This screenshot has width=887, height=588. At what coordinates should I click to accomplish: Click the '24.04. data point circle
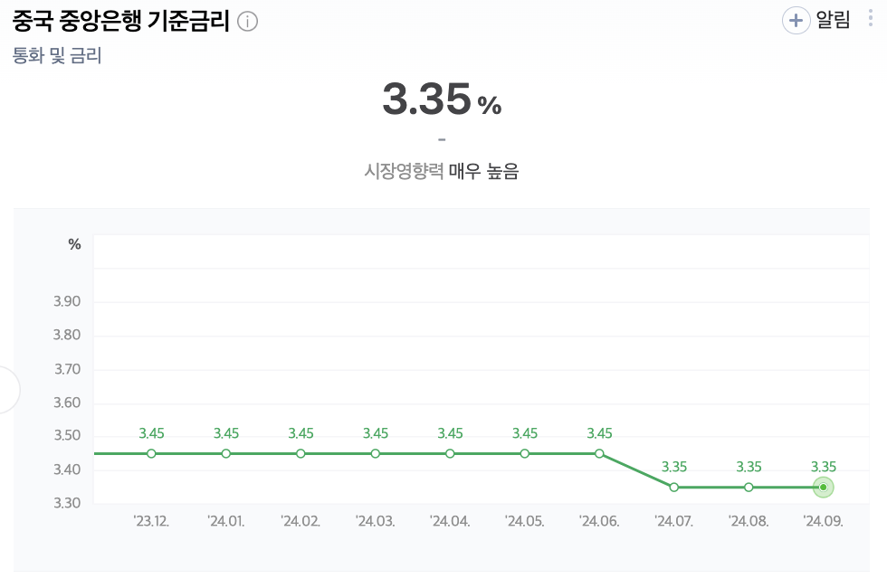click(450, 453)
